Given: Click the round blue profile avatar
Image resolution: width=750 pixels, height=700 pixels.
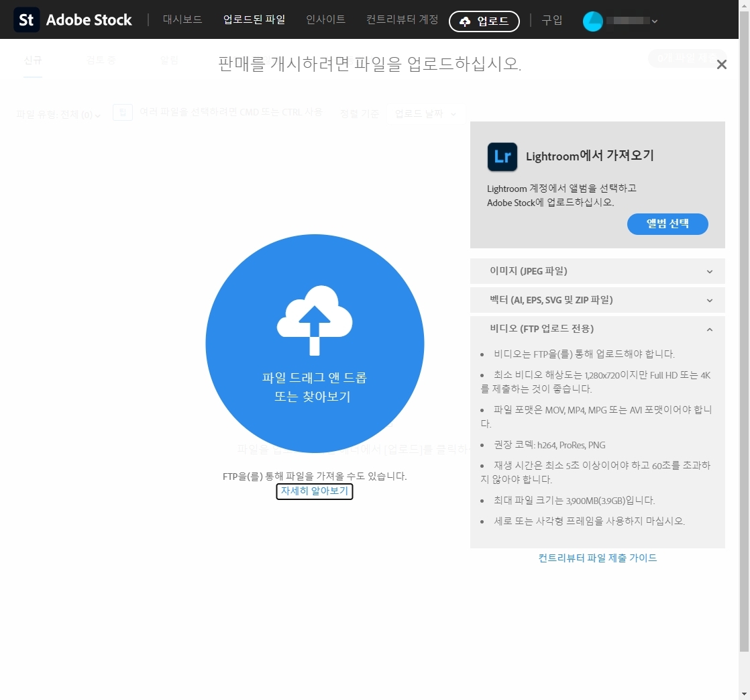Looking at the screenshot, I should (592, 21).
